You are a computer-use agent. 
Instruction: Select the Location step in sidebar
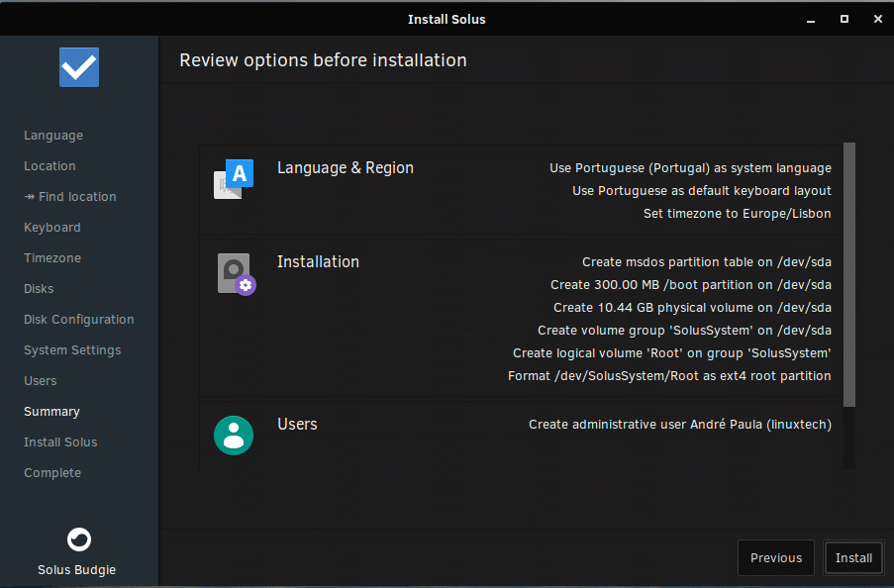pyautogui.click(x=50, y=166)
